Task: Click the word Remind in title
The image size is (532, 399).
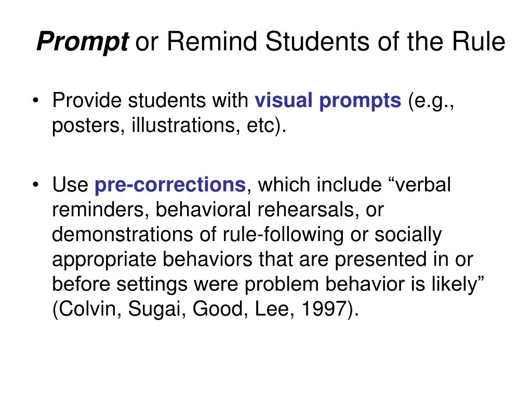Action: coord(212,42)
